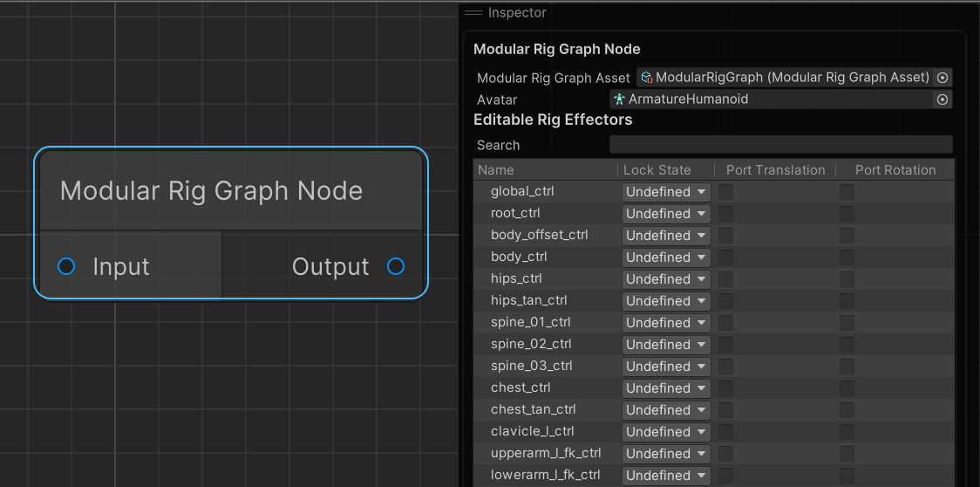Select the global_ctrl effector name
Viewport: 980px width, 487px height.
coord(522,191)
